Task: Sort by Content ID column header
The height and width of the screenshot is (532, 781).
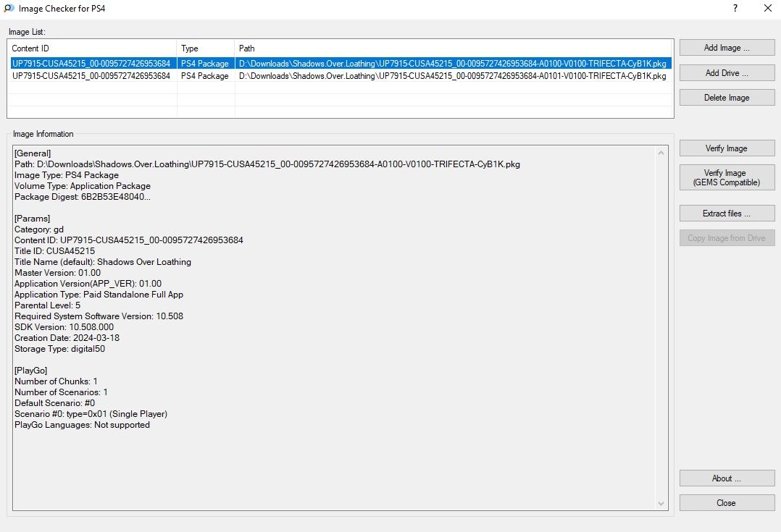Action: [92, 48]
